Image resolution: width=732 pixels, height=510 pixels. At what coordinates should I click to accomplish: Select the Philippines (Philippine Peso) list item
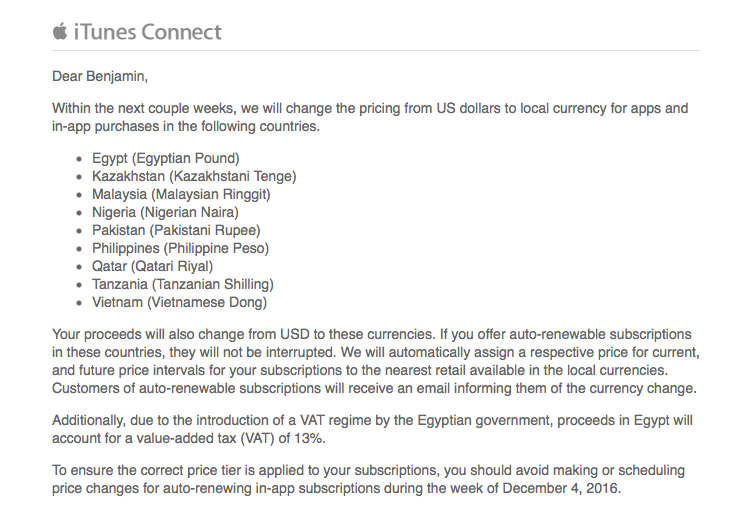180,248
